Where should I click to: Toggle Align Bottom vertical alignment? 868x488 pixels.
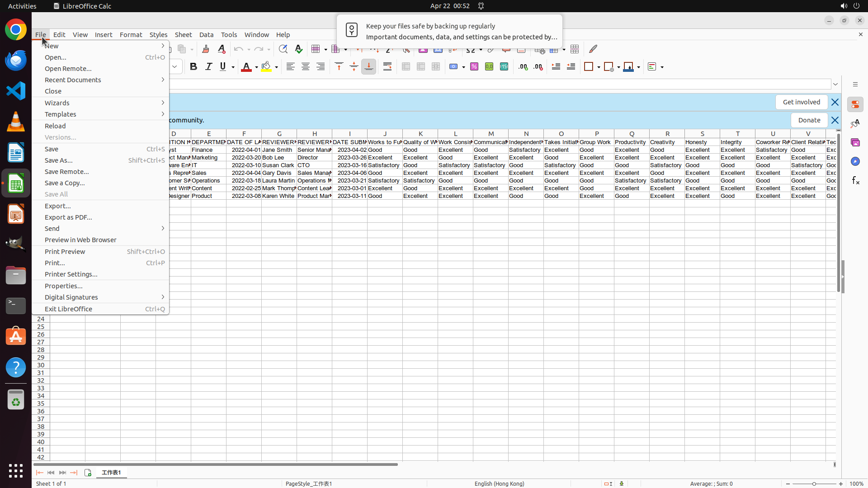[x=369, y=67]
